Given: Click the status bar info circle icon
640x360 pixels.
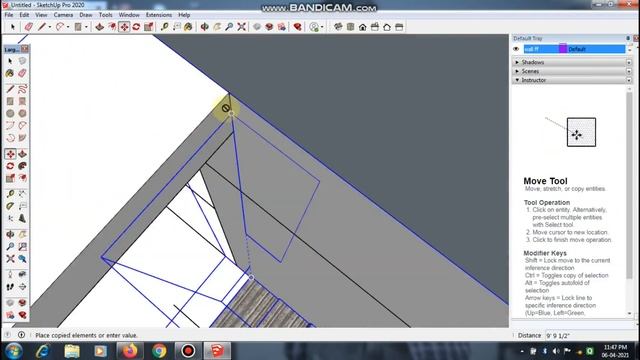Looking at the screenshot, I should click(21, 335).
